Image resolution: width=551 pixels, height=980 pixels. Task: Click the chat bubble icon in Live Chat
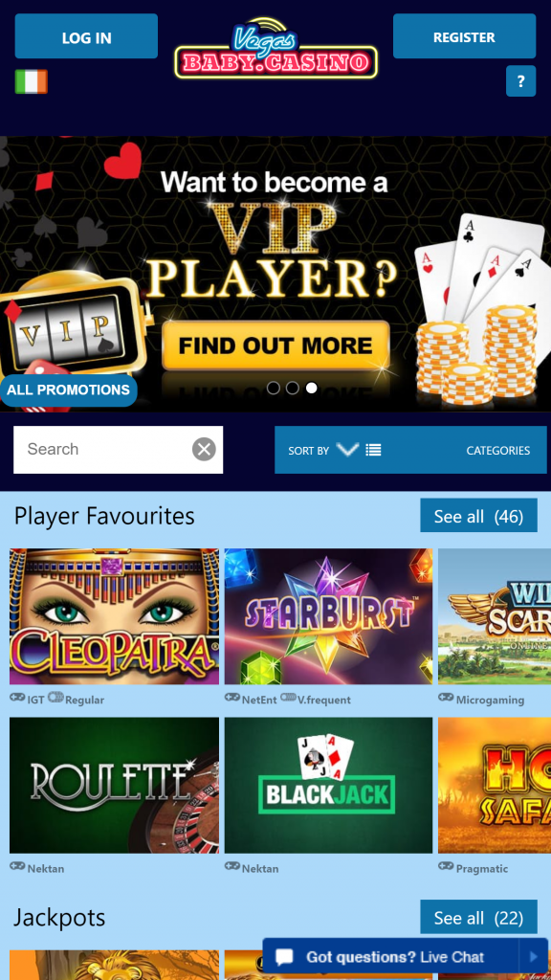[x=284, y=957]
